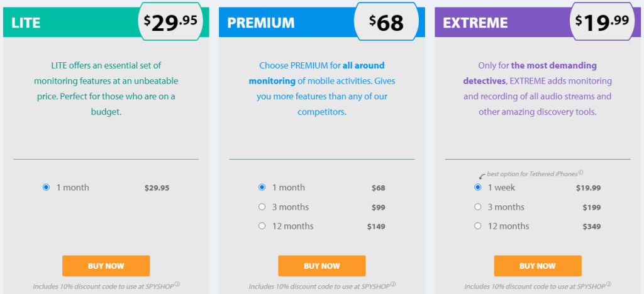Select EXTREME 1 week option
Screen dimensions: 644x294
(478, 187)
